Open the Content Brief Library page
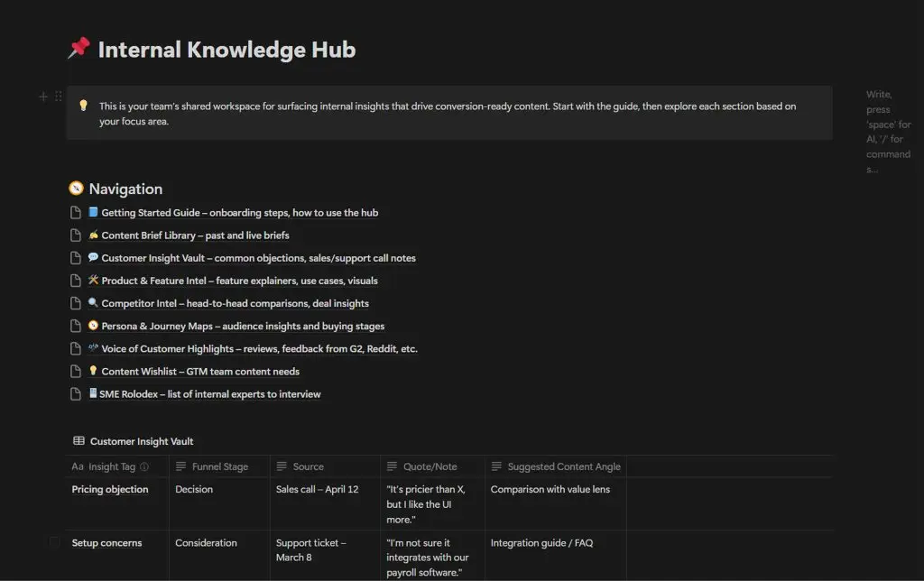Screen dimensions: 924x581 click(195, 235)
